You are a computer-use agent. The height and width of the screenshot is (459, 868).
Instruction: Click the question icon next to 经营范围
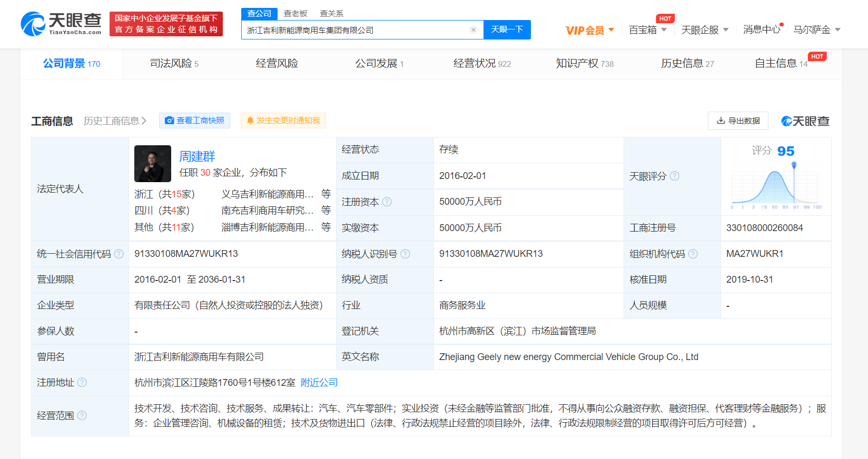[82, 416]
